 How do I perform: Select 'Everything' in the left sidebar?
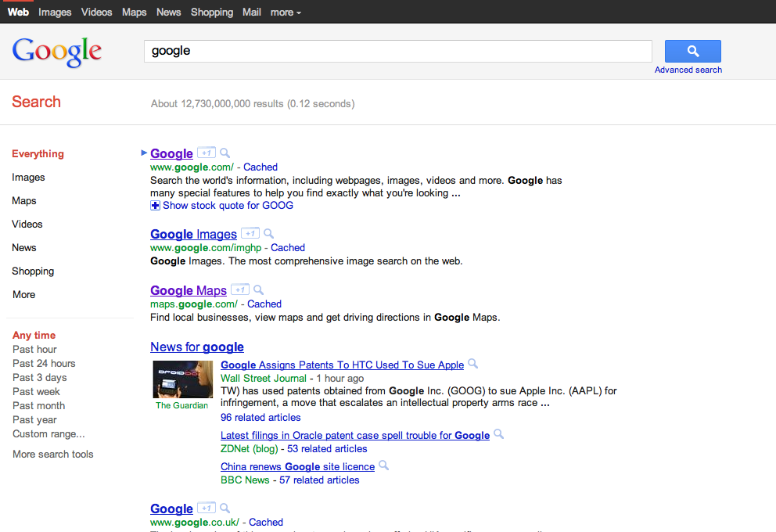38,153
